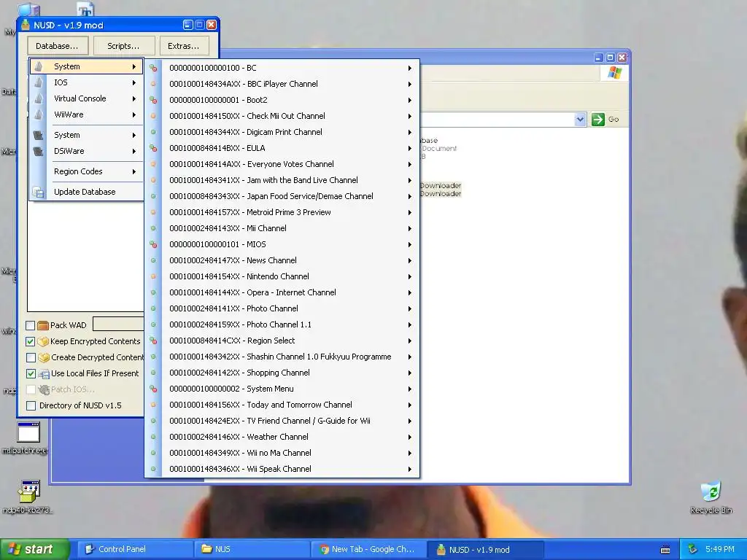This screenshot has height=560, width=747.
Task: Click the patch registry desktop icon
Action: tap(28, 432)
